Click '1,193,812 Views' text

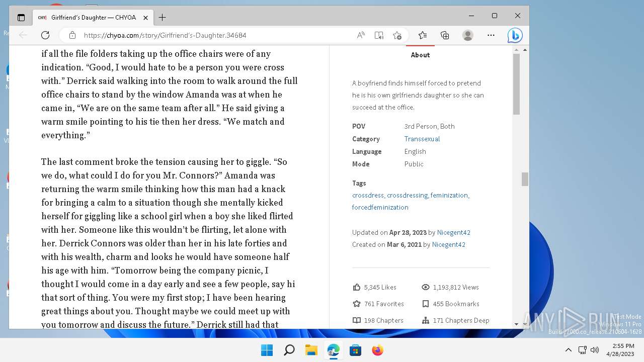coord(456,287)
